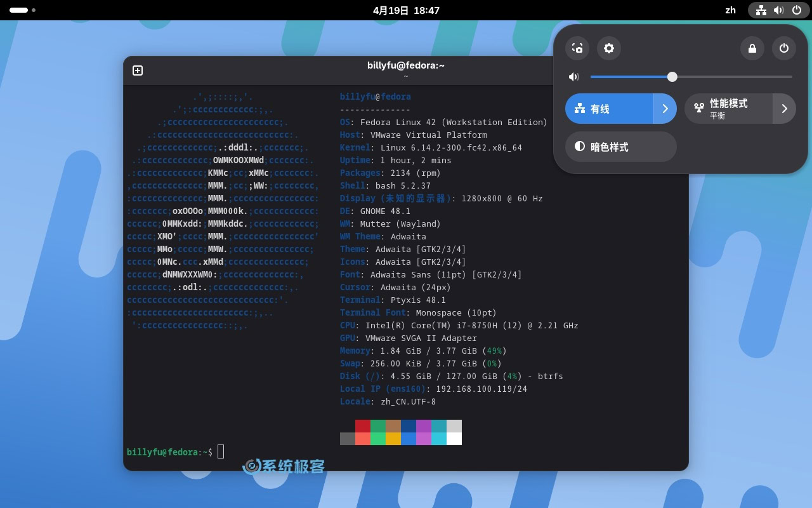The image size is (812, 508).
Task: Click terminal title billyfu@fedora:~
Action: [406, 65]
